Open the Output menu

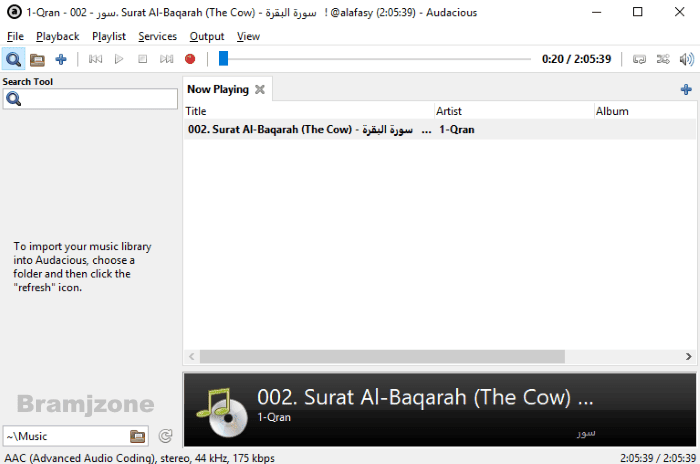pyautogui.click(x=207, y=36)
